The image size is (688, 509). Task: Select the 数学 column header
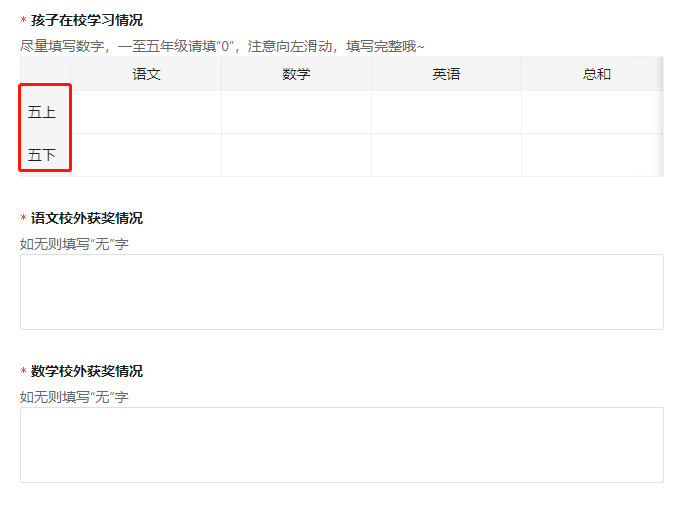point(297,74)
